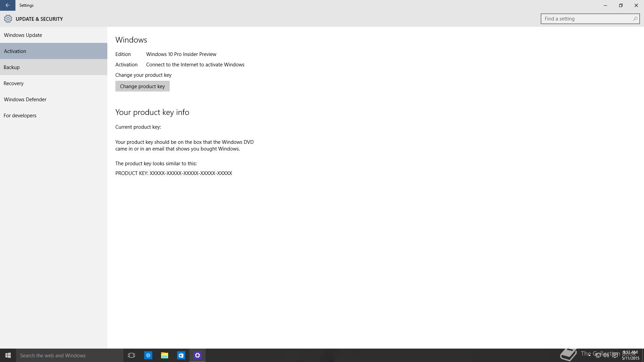Open the network status tray icon

point(598,355)
